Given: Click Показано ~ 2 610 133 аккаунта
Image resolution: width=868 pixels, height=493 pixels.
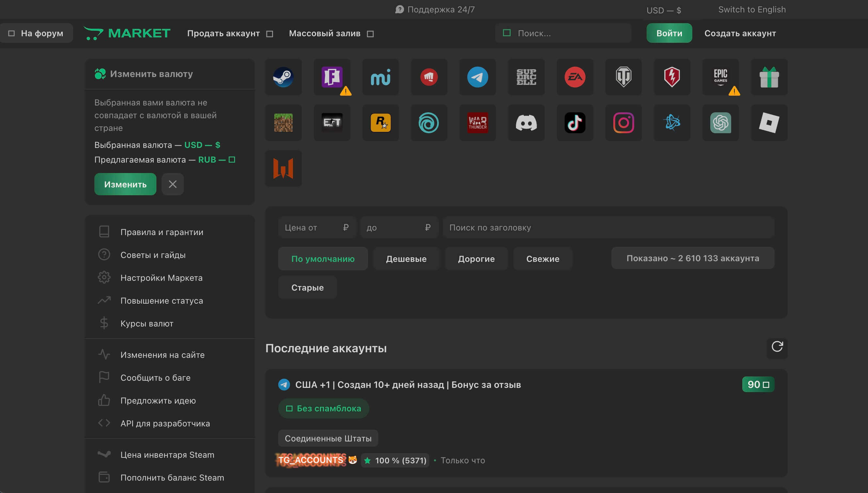Looking at the screenshot, I should 693,258.
